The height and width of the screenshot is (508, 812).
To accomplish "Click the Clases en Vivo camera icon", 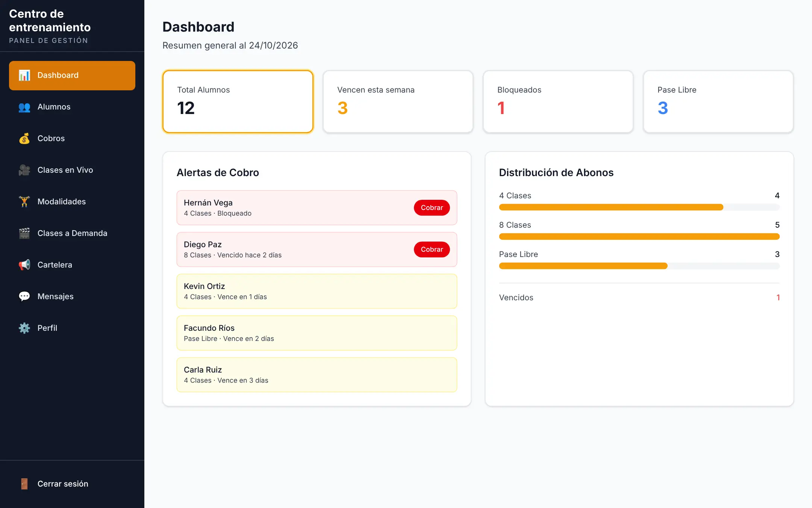I will coord(24,170).
